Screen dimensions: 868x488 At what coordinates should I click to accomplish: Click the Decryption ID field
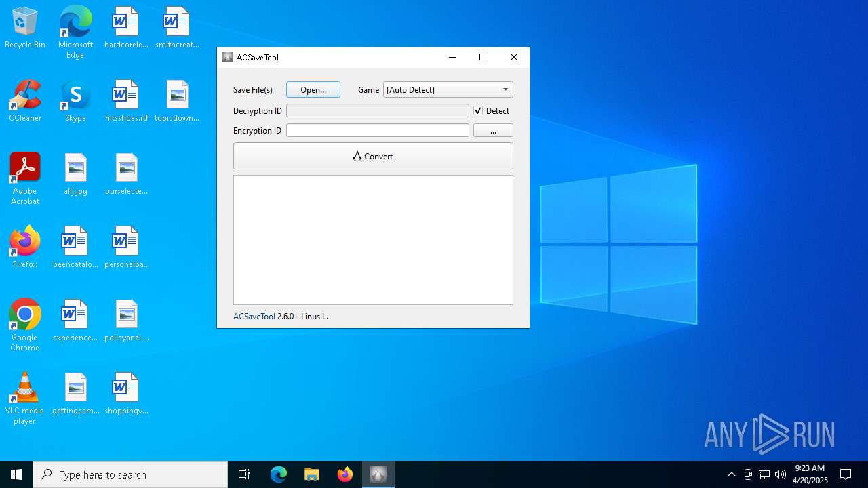click(x=378, y=110)
